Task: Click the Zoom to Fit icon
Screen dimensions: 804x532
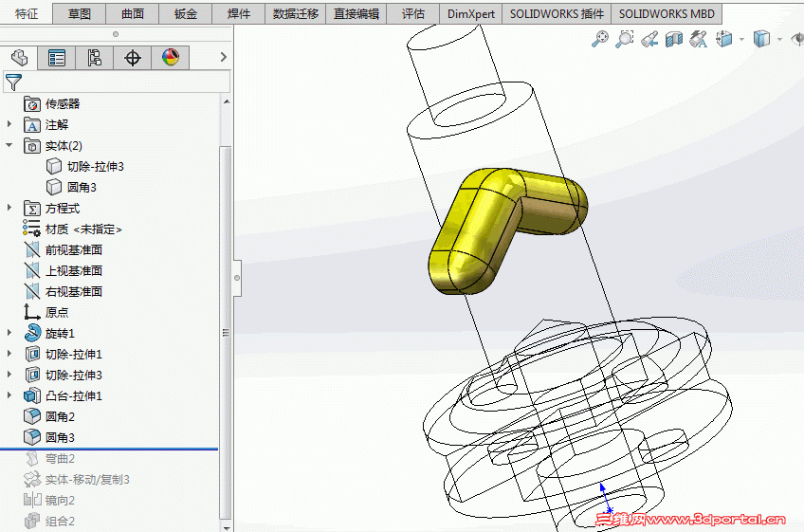Action: tap(600, 39)
